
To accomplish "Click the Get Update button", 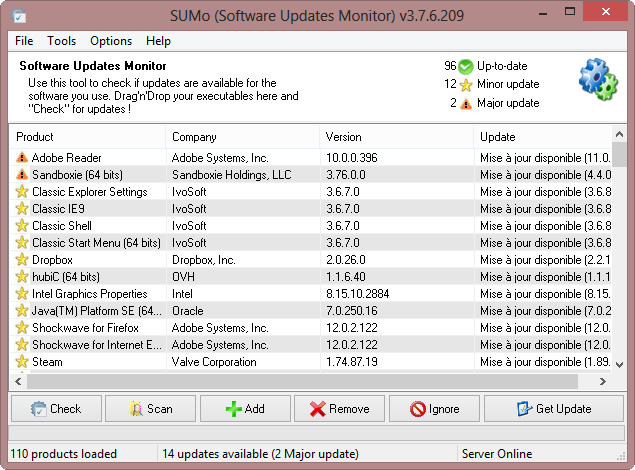I will click(x=554, y=409).
